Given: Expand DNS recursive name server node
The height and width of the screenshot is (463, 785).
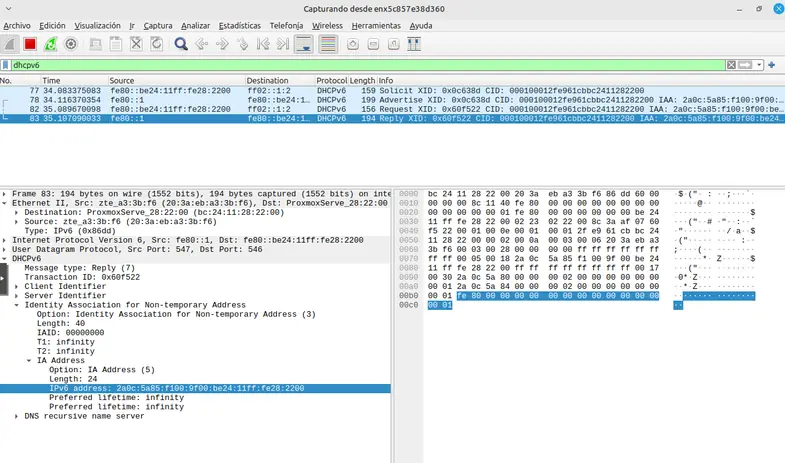Looking at the screenshot, I should [17, 416].
